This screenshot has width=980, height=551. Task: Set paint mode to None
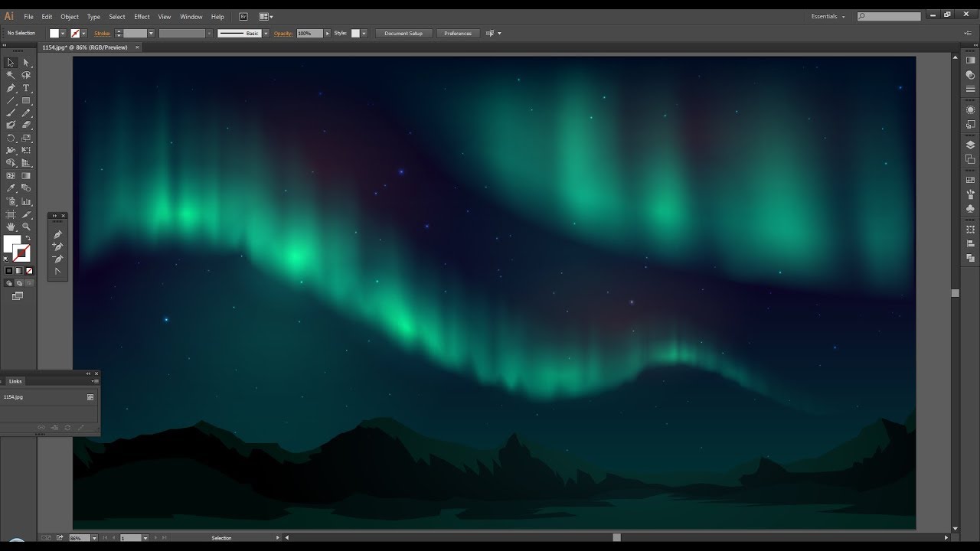[x=29, y=271]
